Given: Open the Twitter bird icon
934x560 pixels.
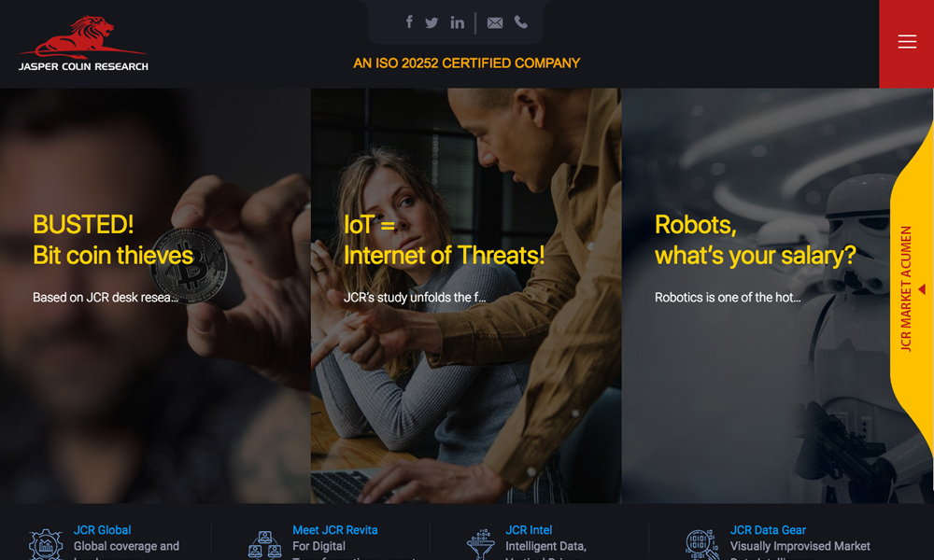Looking at the screenshot, I should coord(432,22).
